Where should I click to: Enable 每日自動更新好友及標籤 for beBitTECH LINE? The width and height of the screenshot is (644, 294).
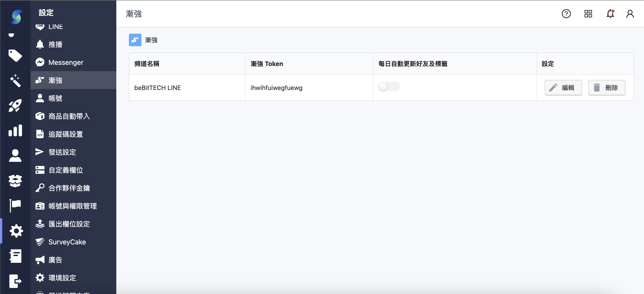[x=389, y=87]
